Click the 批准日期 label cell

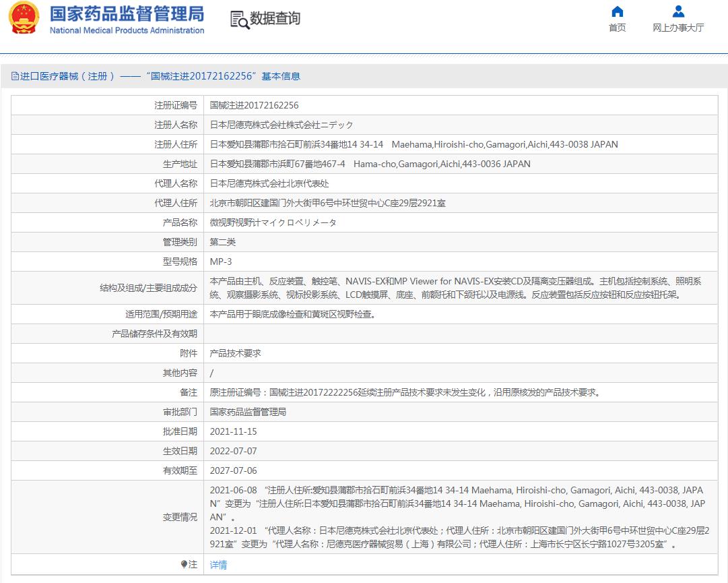107,431
